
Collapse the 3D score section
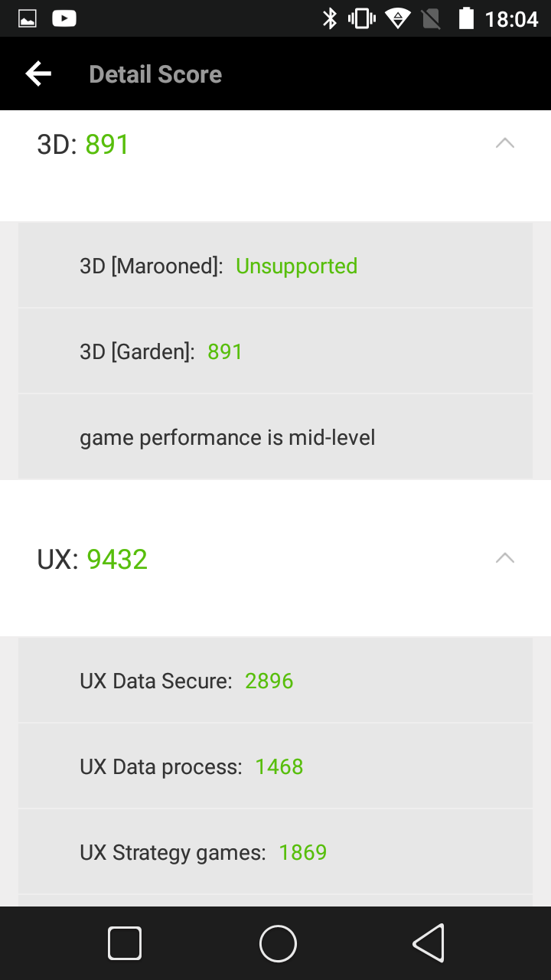click(504, 143)
